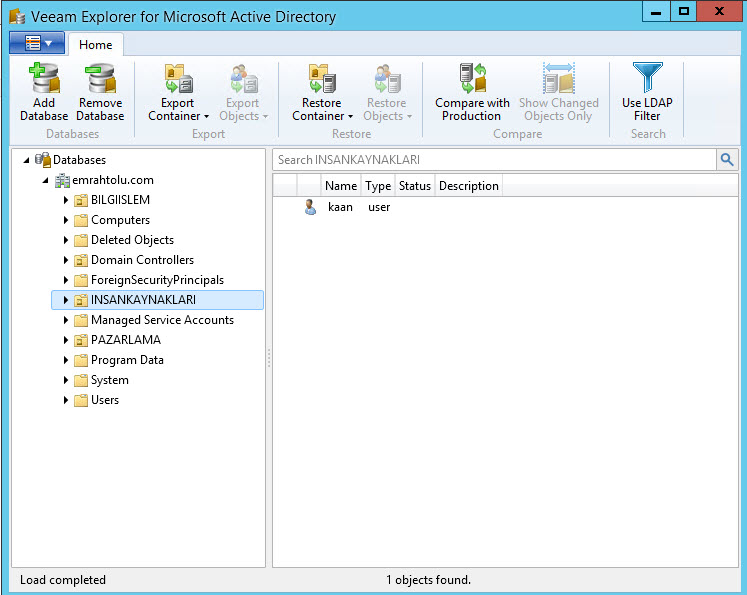Click Compare with Production icon

(473, 78)
